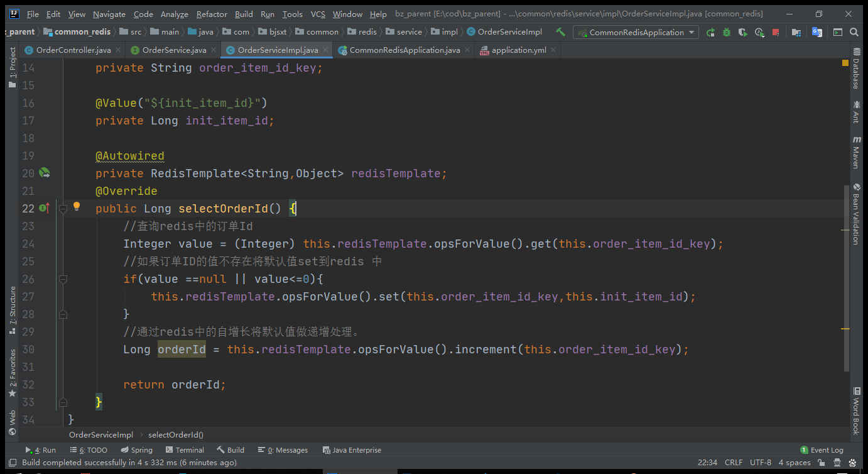This screenshot has width=868, height=474.
Task: Open the Refactor menu
Action: [x=212, y=14]
